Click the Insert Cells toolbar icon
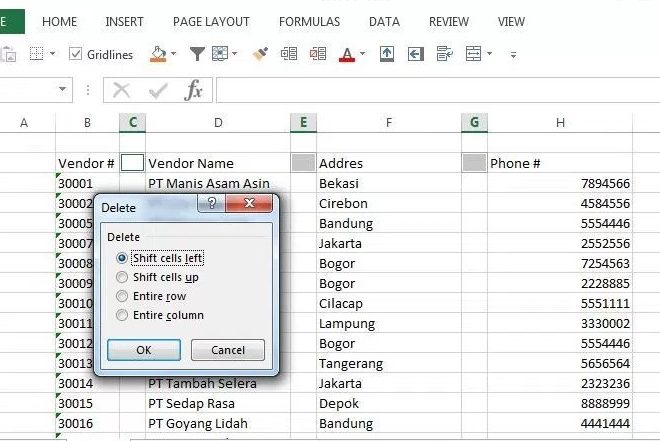Viewport: 660px width, 441px height. [x=289, y=54]
